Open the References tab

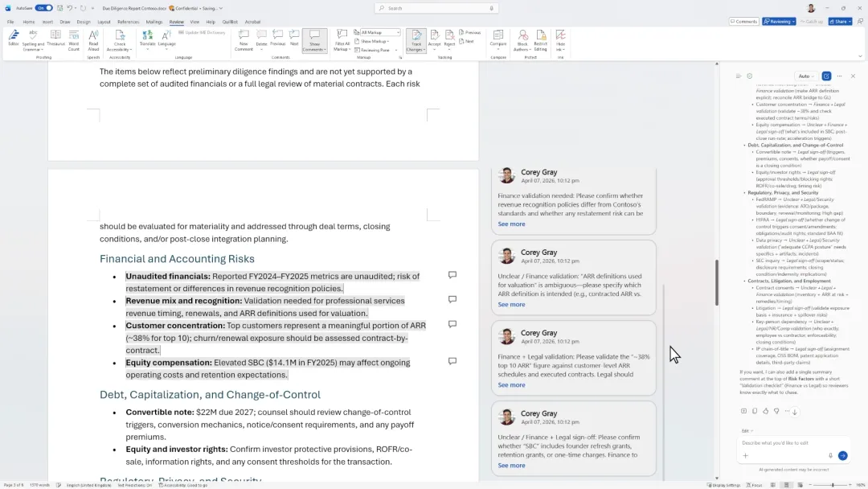(x=129, y=23)
